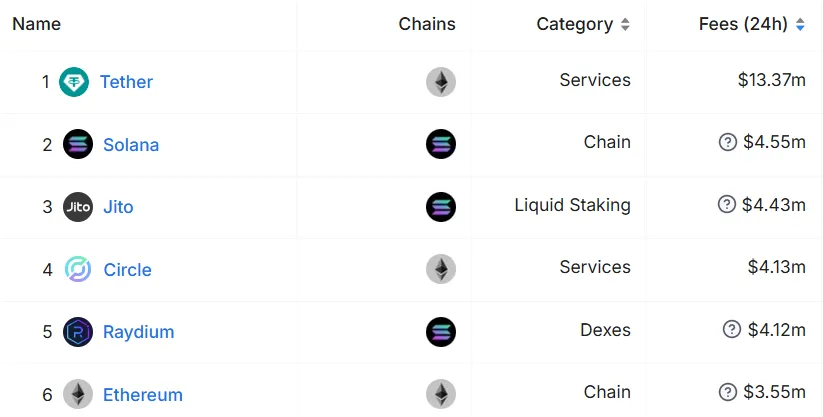
Task: Click the Chains column header
Action: [x=427, y=24]
